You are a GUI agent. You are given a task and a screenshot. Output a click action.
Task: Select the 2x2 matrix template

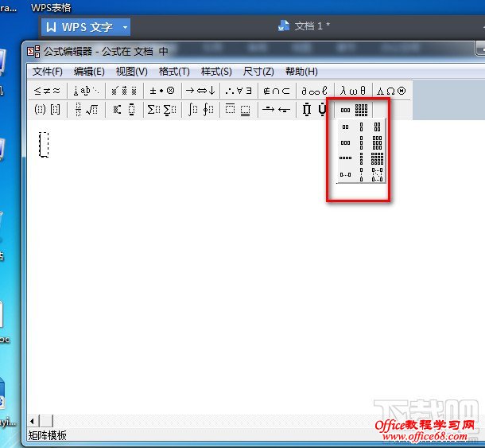coord(377,127)
